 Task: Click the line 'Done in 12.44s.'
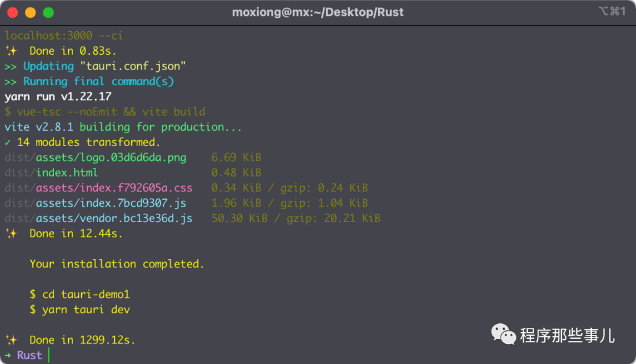[76, 234]
